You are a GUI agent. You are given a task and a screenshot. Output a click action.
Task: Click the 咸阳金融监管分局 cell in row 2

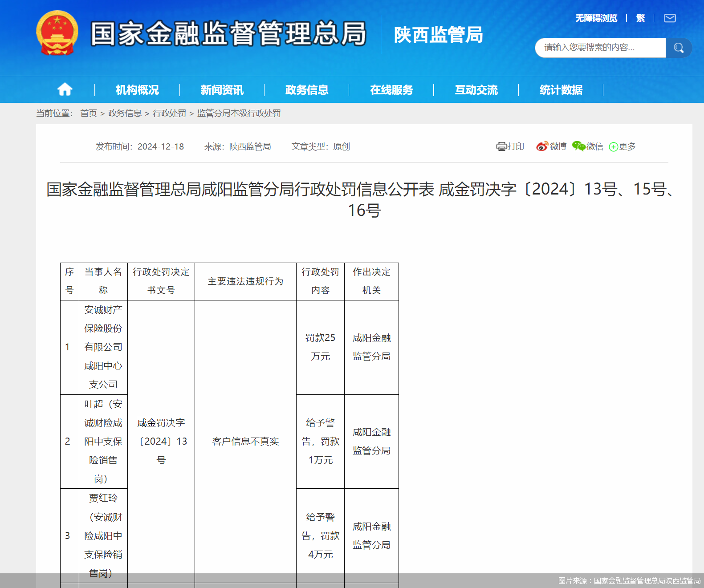click(371, 442)
